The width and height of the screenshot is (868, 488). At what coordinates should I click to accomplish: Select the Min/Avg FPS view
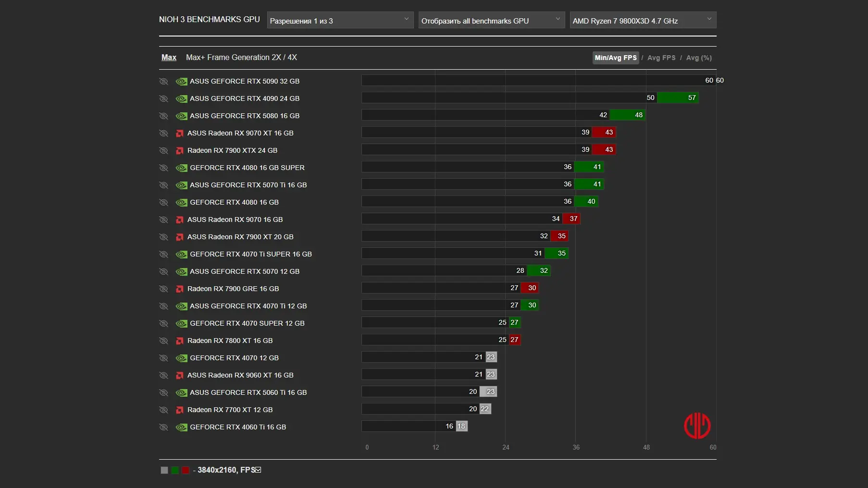[616, 58]
